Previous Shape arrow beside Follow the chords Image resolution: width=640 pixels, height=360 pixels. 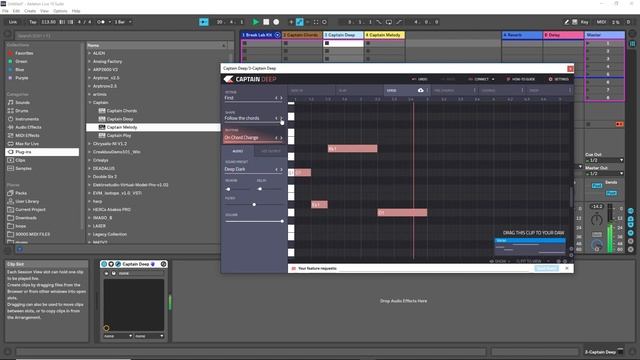coord(276,118)
